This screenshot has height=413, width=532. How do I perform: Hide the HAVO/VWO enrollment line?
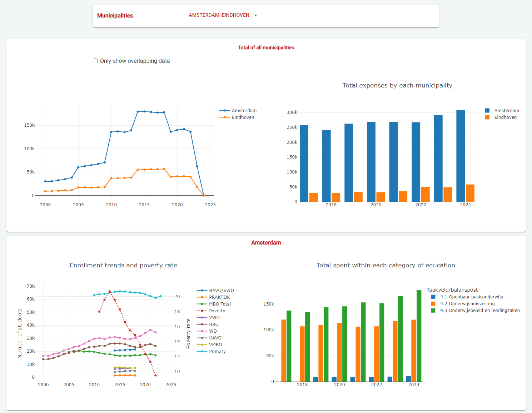coord(221,291)
